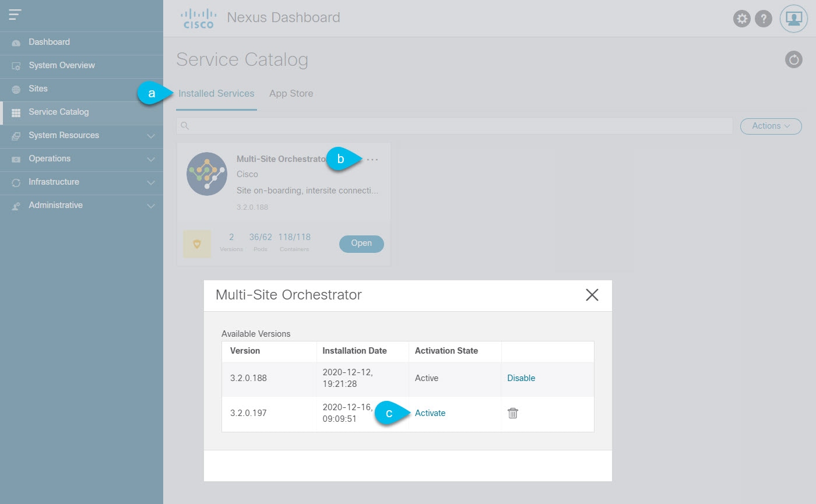Click the search magnifier icon
The width and height of the screenshot is (816, 504).
[185, 126]
